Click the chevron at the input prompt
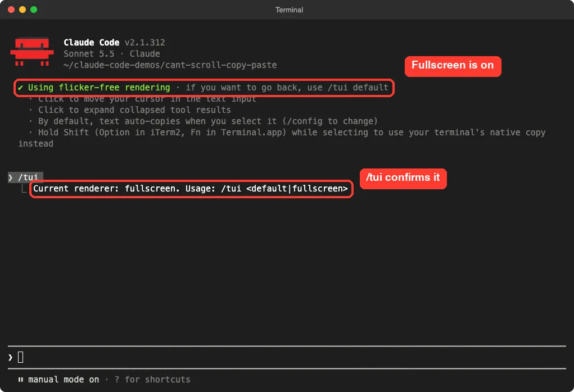 tap(11, 357)
